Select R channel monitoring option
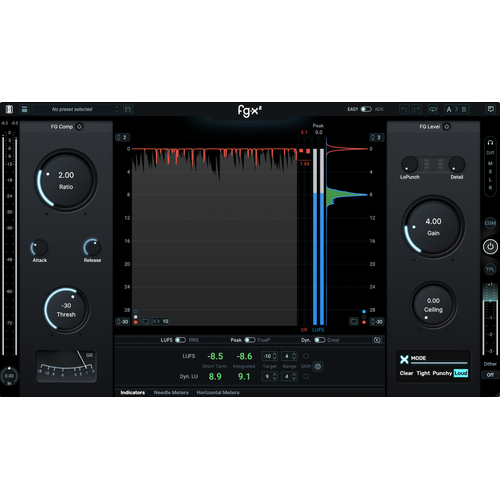This screenshot has width=500, height=500. [490, 188]
